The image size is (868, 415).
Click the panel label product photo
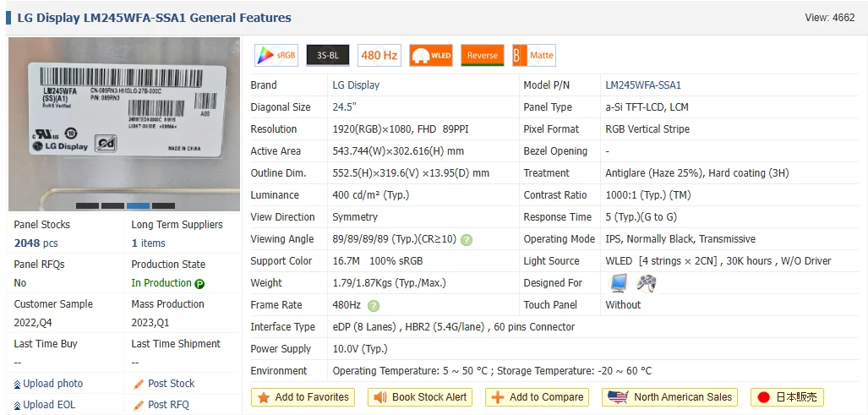pos(124,124)
